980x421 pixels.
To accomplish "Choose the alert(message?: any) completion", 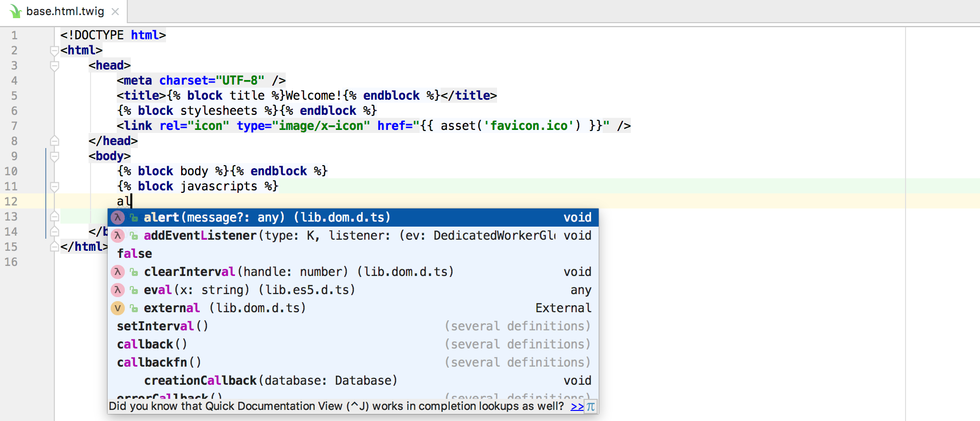I will pos(353,218).
